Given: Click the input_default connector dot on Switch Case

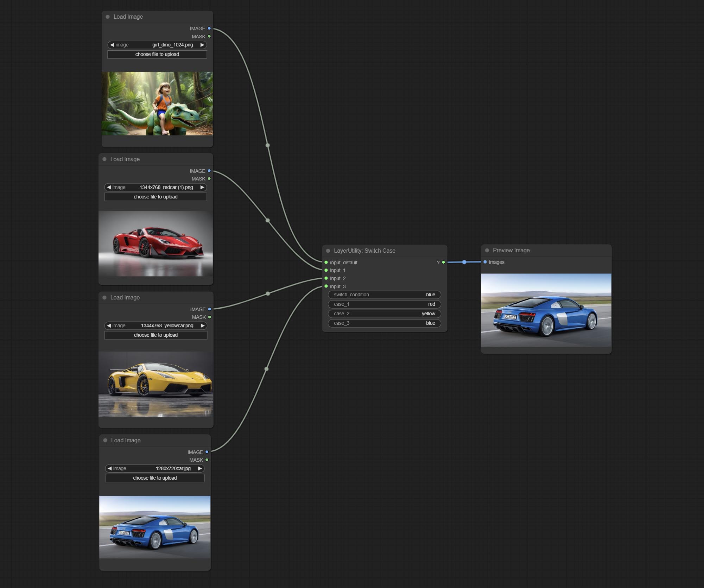Looking at the screenshot, I should click(326, 262).
